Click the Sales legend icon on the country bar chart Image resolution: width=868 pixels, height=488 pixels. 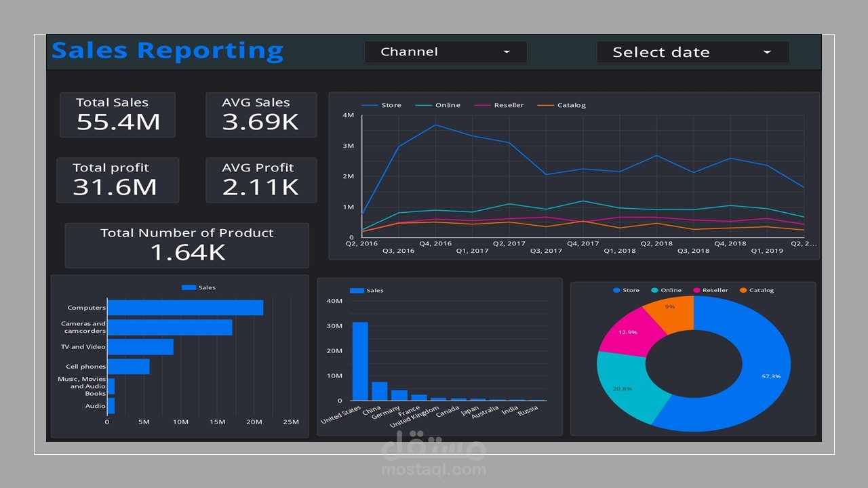[x=356, y=290]
